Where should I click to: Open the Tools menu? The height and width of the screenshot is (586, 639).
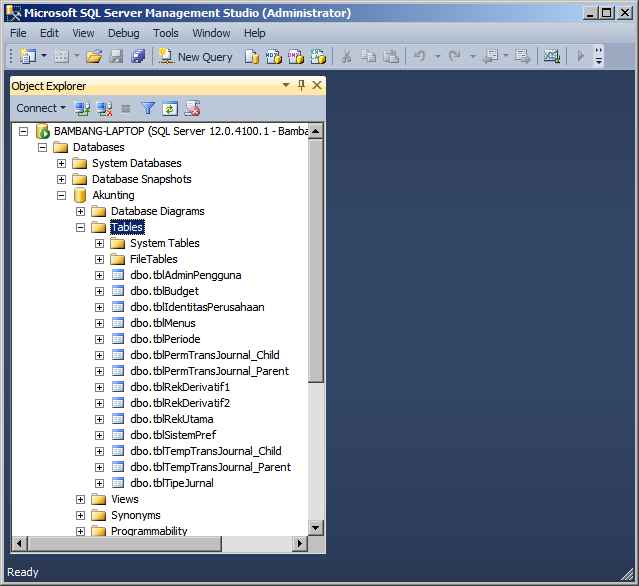[x=165, y=33]
